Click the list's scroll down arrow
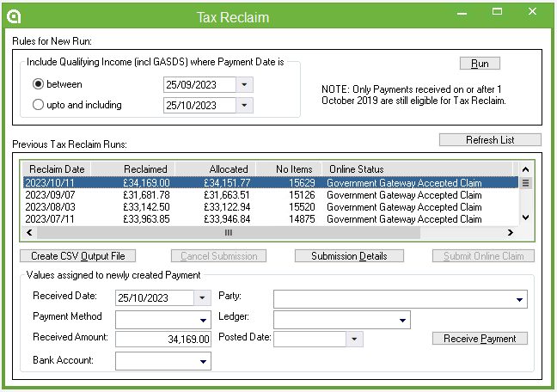The image size is (557, 392). coord(526,217)
